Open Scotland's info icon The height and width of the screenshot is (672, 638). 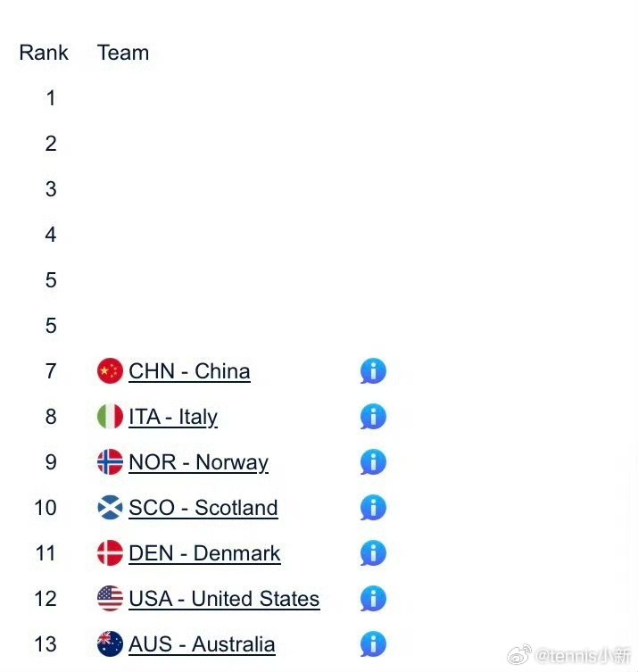point(373,508)
